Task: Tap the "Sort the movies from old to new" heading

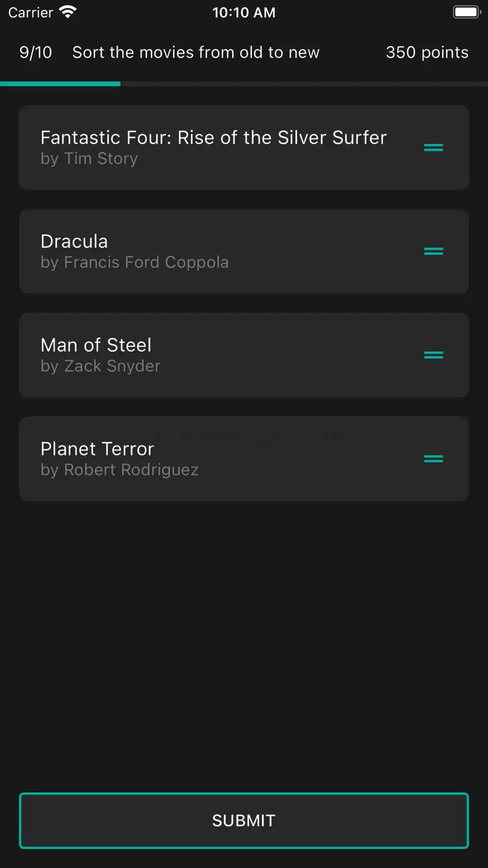Action: point(196,53)
